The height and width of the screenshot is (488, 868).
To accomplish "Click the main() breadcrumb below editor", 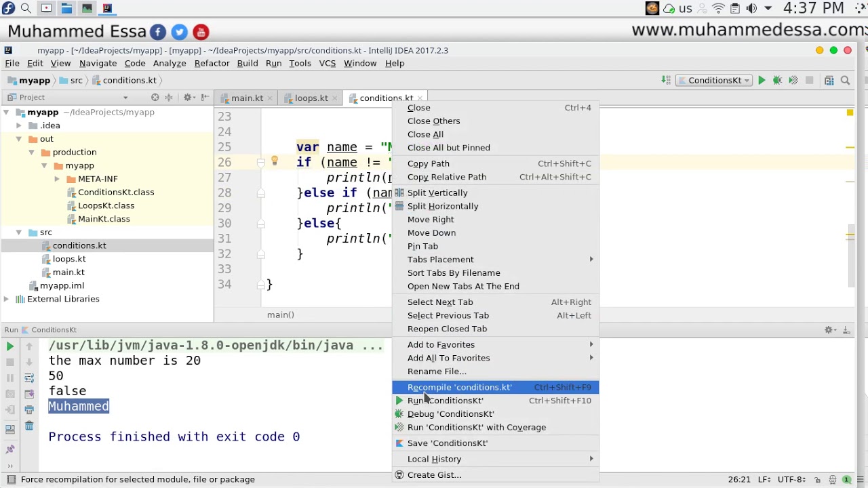I will tap(281, 315).
